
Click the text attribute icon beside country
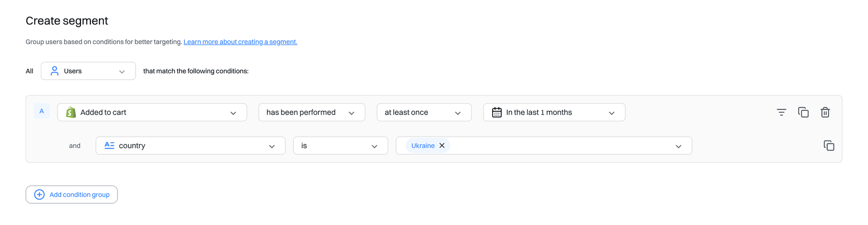[109, 145]
